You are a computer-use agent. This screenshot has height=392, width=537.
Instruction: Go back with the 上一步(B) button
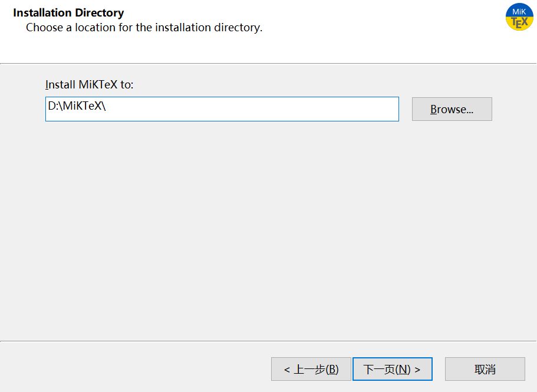[311, 369]
